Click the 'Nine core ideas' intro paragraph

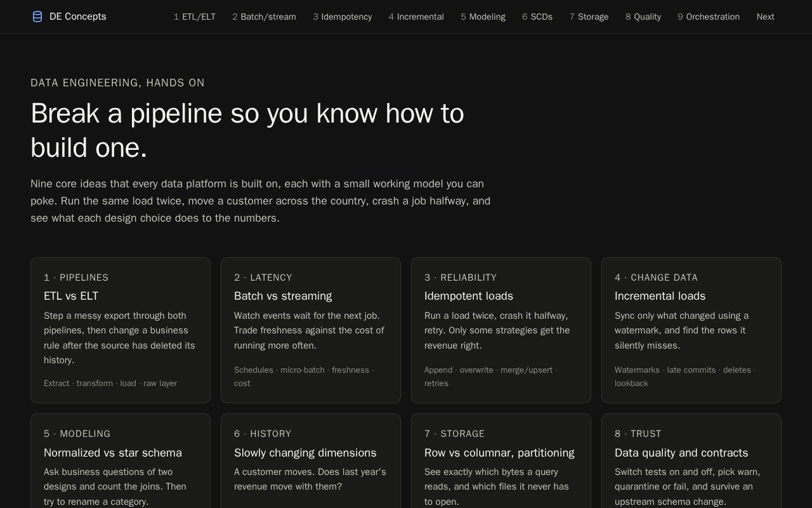(x=261, y=201)
